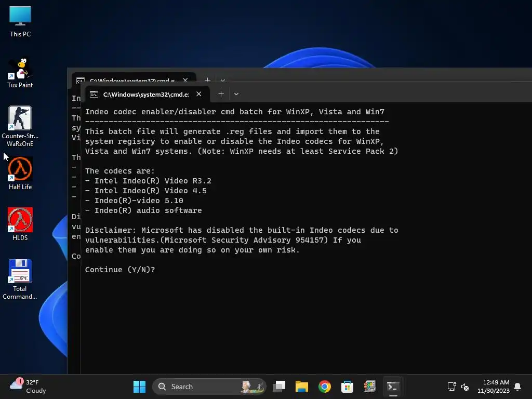Click the 'Intel Indeo(R) Video 4.5' line

pos(146,191)
